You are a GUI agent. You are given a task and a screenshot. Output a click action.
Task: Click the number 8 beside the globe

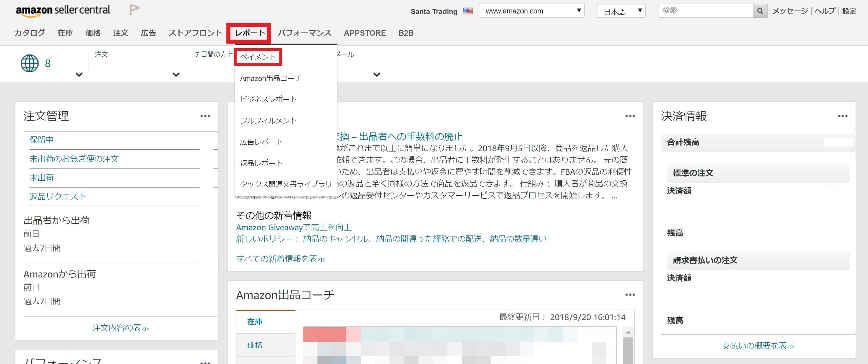point(48,63)
